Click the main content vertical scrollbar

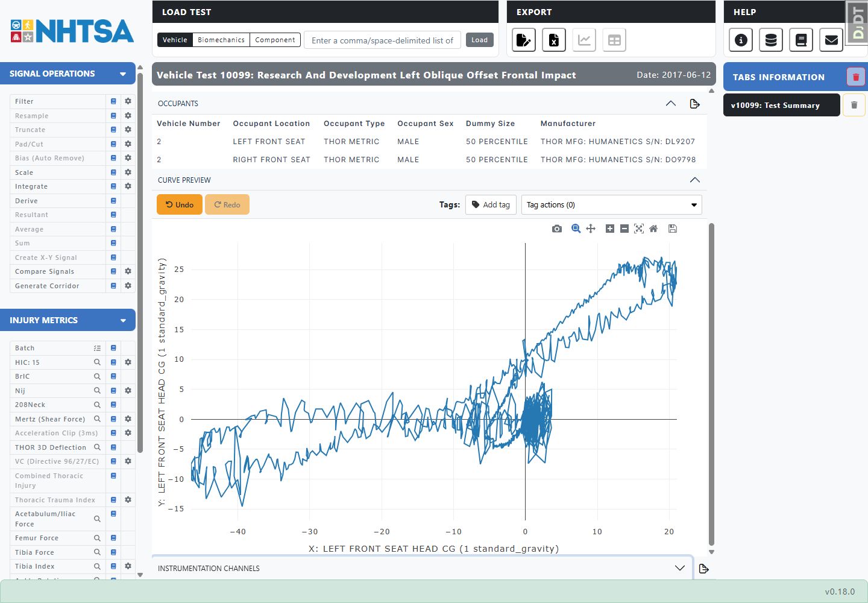711,384
